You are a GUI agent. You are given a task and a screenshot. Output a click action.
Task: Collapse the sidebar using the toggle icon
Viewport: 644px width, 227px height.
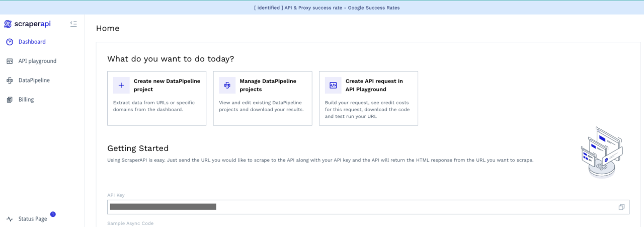coord(73,24)
